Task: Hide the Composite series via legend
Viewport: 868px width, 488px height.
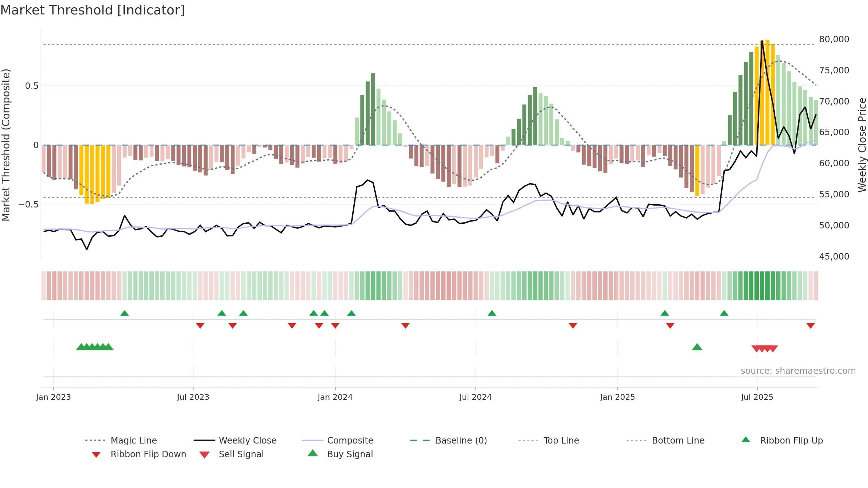Action: pyautogui.click(x=337, y=440)
